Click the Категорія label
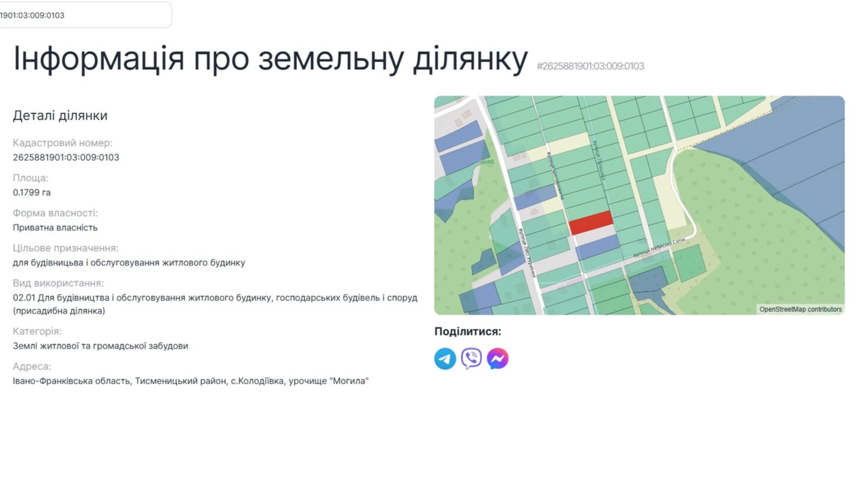The width and height of the screenshot is (868, 488). (37, 331)
